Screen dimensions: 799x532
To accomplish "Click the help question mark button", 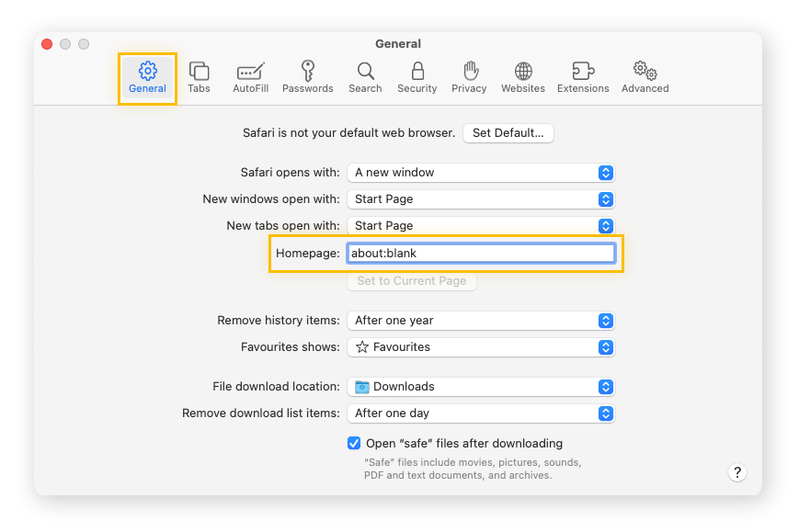I will click(736, 472).
